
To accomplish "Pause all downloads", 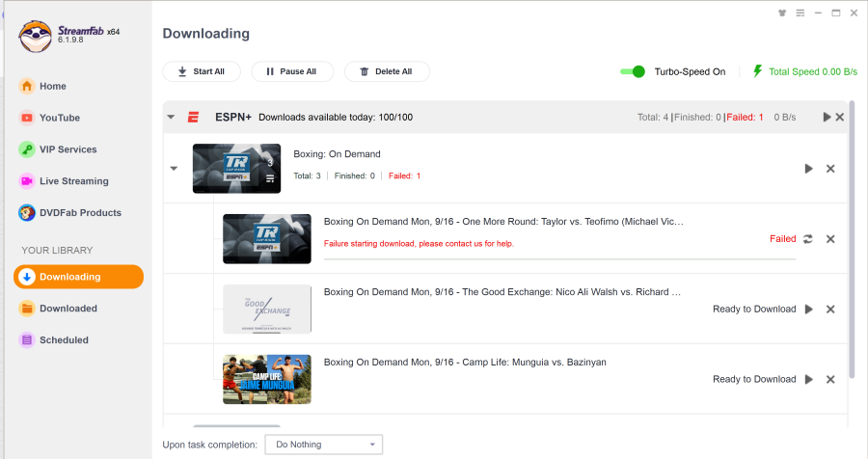I will tap(292, 71).
